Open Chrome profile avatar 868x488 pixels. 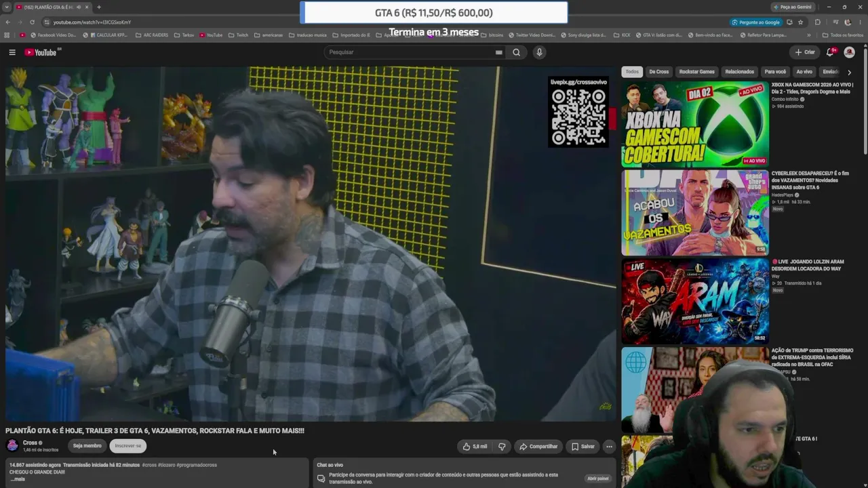click(848, 22)
